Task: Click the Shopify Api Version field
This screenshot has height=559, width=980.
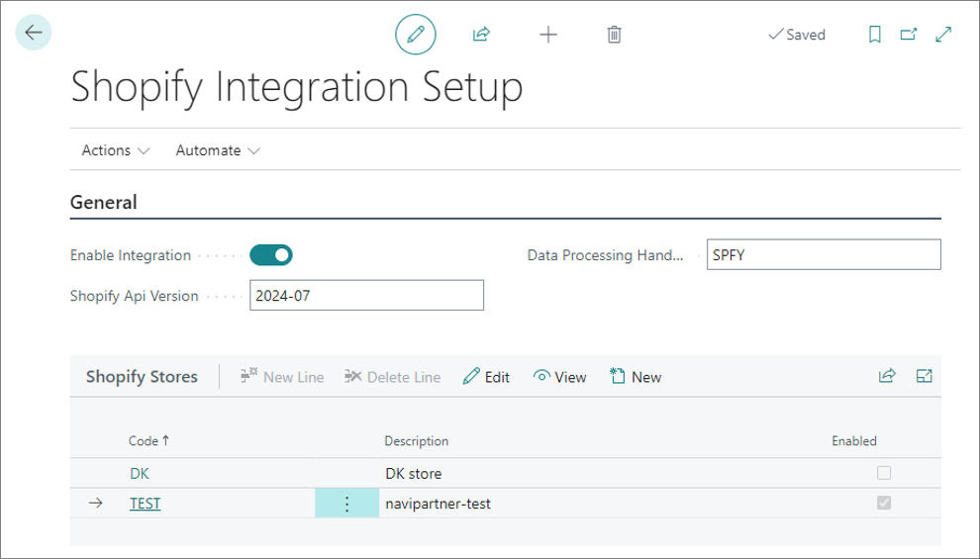Action: tap(367, 296)
